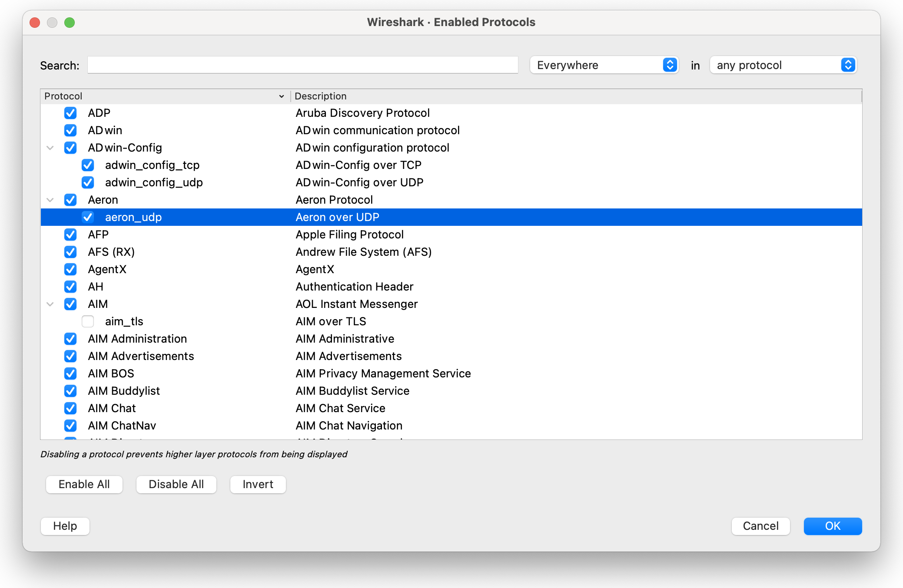Screen dimensions: 903x588
Task: Open the Everywhere search scope dropdown
Action: [604, 65]
